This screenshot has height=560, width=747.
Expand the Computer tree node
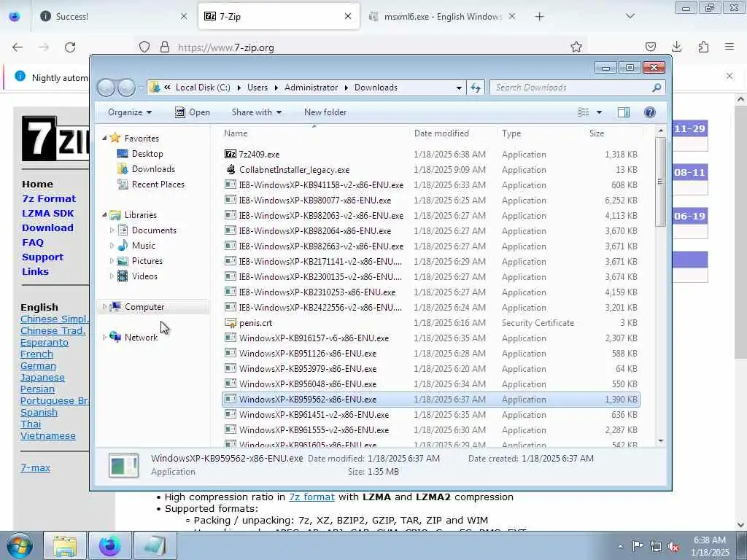[x=104, y=307]
